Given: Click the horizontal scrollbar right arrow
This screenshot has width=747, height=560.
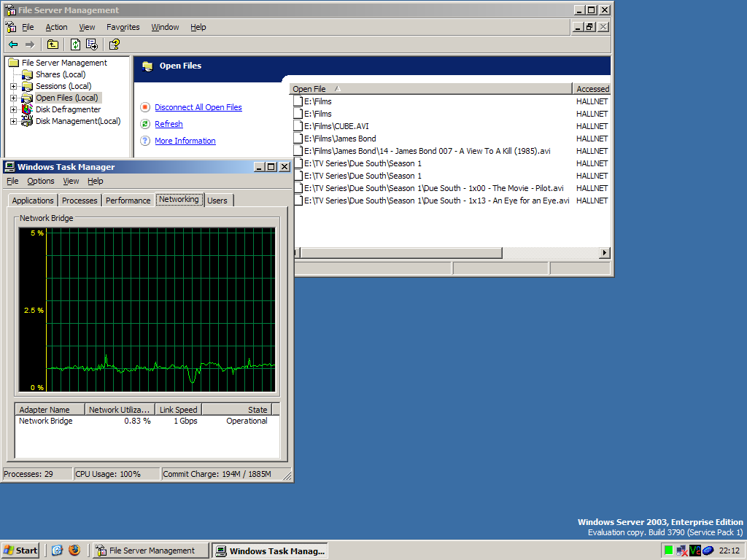Looking at the screenshot, I should point(605,253).
